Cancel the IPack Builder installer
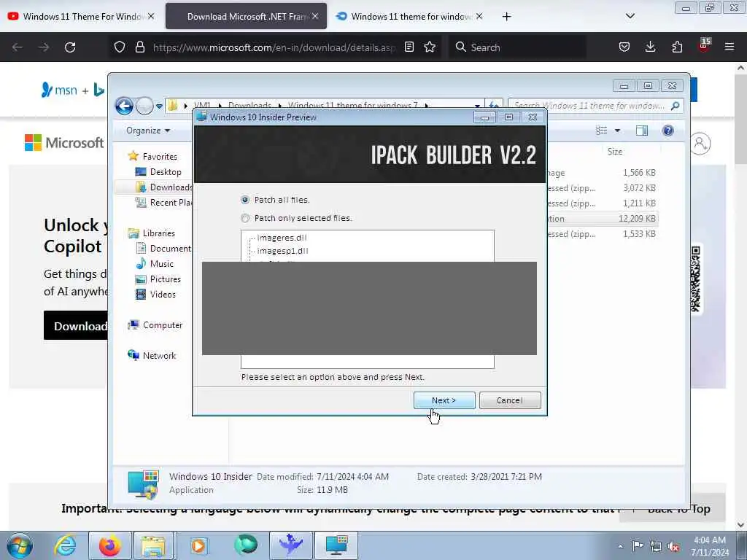The height and width of the screenshot is (560, 747). [510, 400]
